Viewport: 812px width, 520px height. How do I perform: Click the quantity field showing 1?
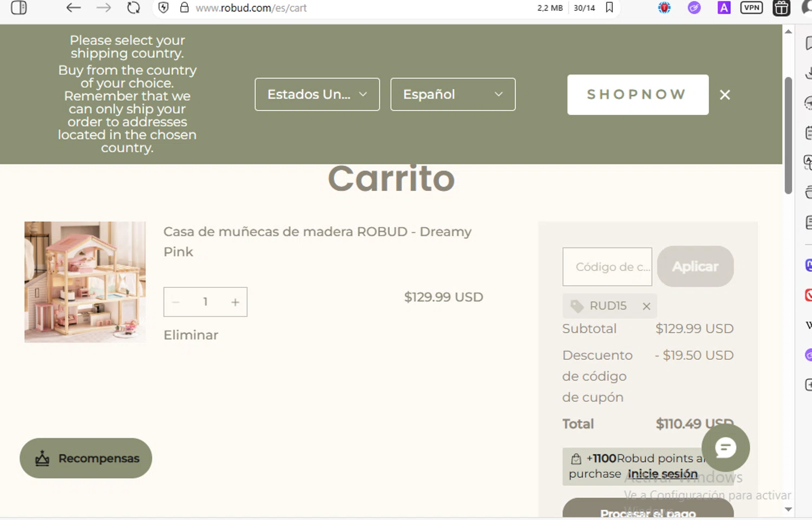click(205, 302)
